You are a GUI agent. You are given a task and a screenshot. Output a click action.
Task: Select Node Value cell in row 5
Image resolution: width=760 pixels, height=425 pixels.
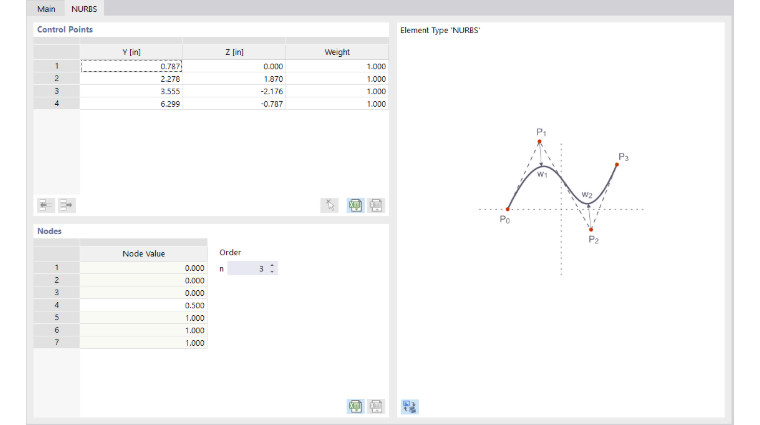pyautogui.click(x=143, y=318)
